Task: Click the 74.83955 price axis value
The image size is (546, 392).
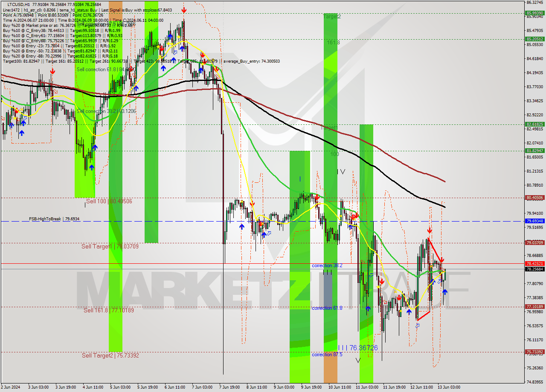Action: 534,382
